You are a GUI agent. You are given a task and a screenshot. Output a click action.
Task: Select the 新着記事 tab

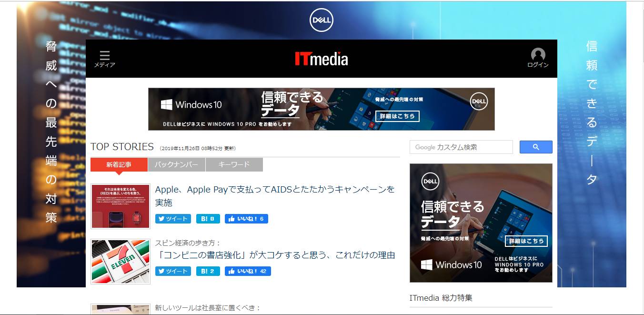119,164
